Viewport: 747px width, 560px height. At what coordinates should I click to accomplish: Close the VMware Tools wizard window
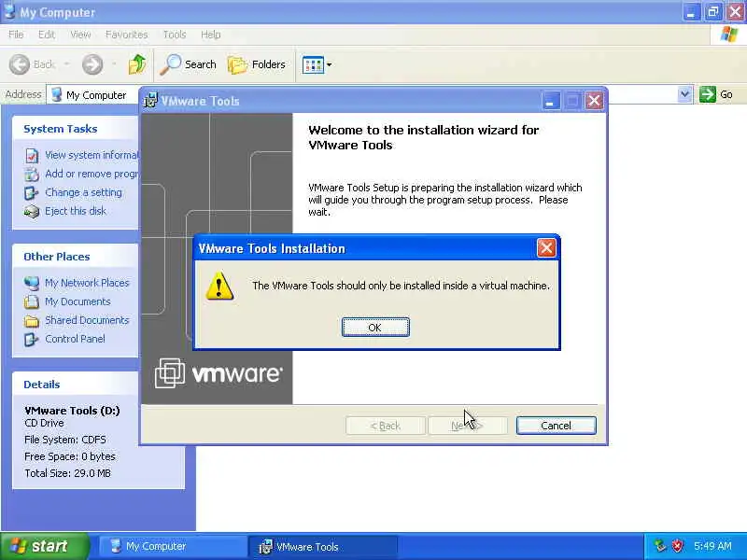(x=594, y=101)
